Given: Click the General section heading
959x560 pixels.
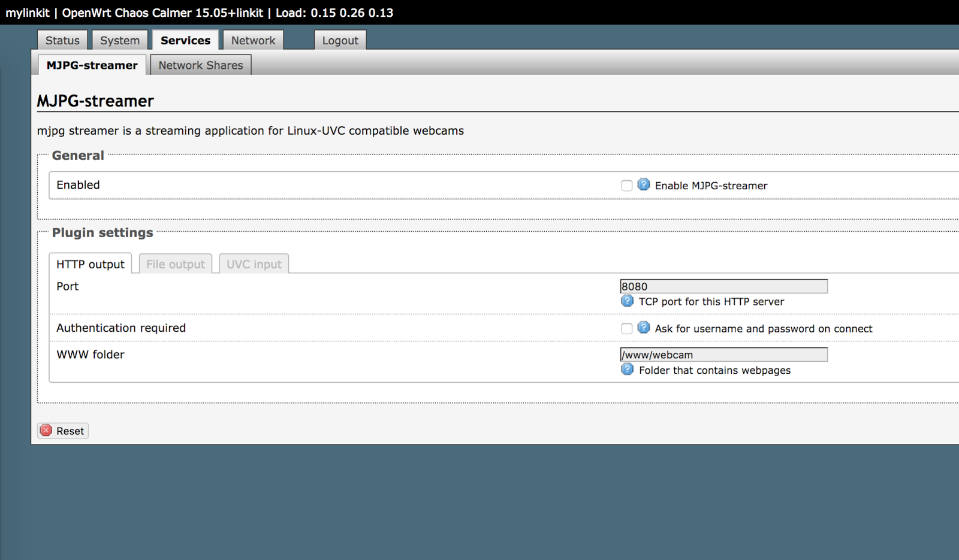Looking at the screenshot, I should point(78,155).
